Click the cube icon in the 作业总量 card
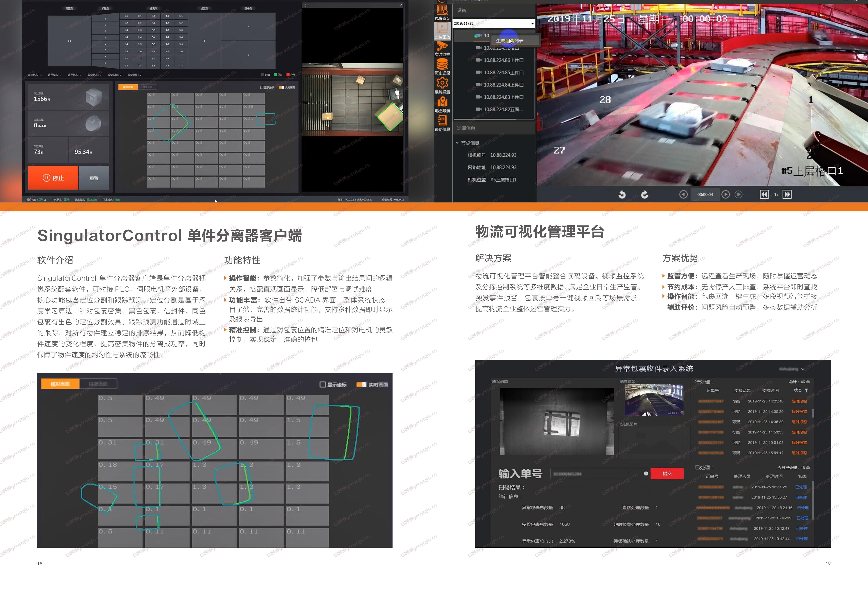This screenshot has width=868, height=589. click(x=93, y=97)
